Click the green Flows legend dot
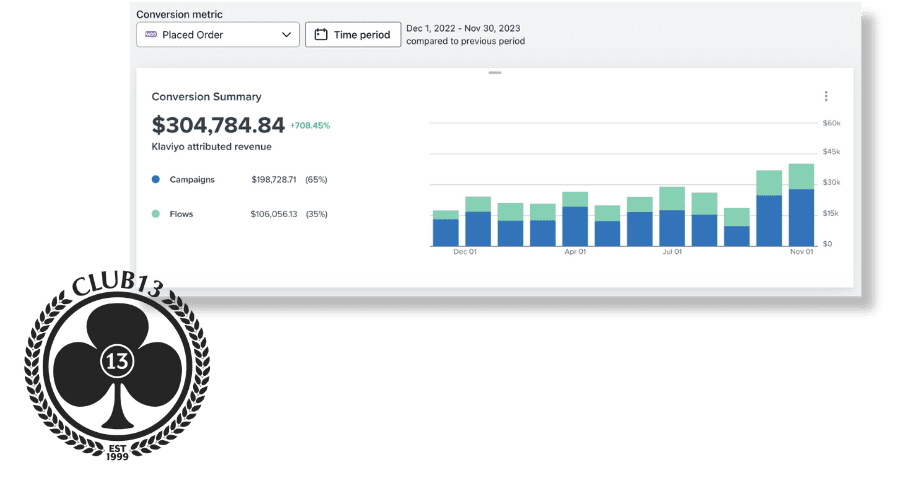This screenshot has height=483, width=912. [x=156, y=214]
